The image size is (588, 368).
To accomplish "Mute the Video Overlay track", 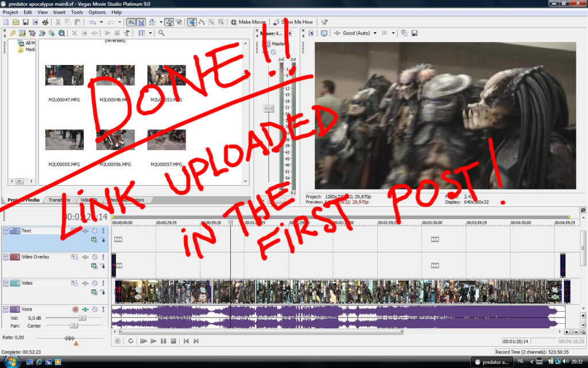I will point(95,257).
